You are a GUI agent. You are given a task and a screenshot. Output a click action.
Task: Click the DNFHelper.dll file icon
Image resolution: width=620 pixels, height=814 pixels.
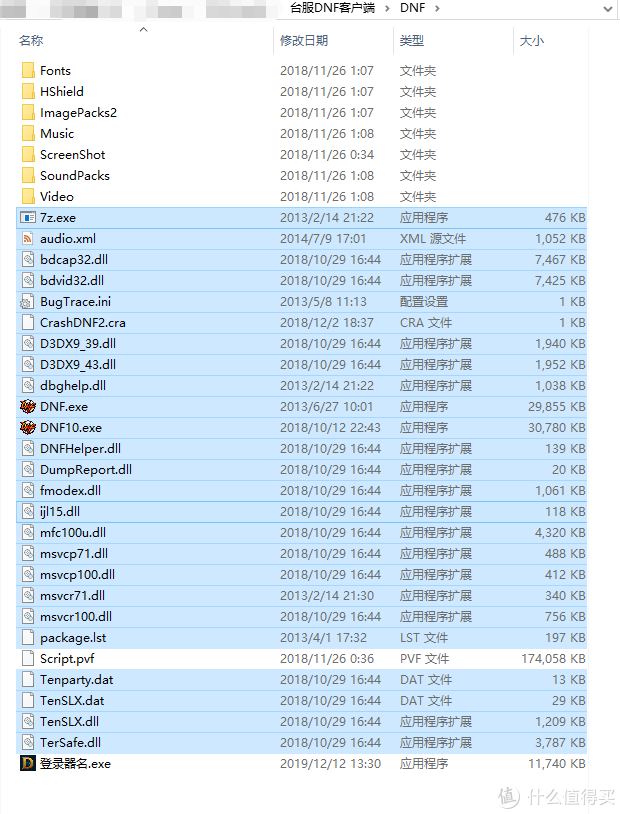(28, 449)
